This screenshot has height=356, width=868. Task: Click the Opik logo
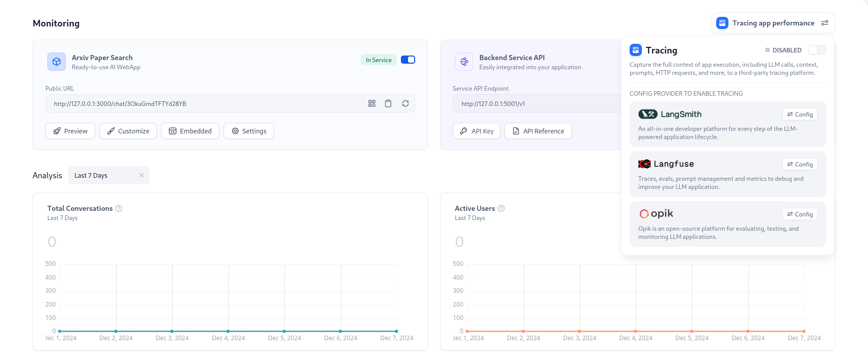[x=657, y=214]
